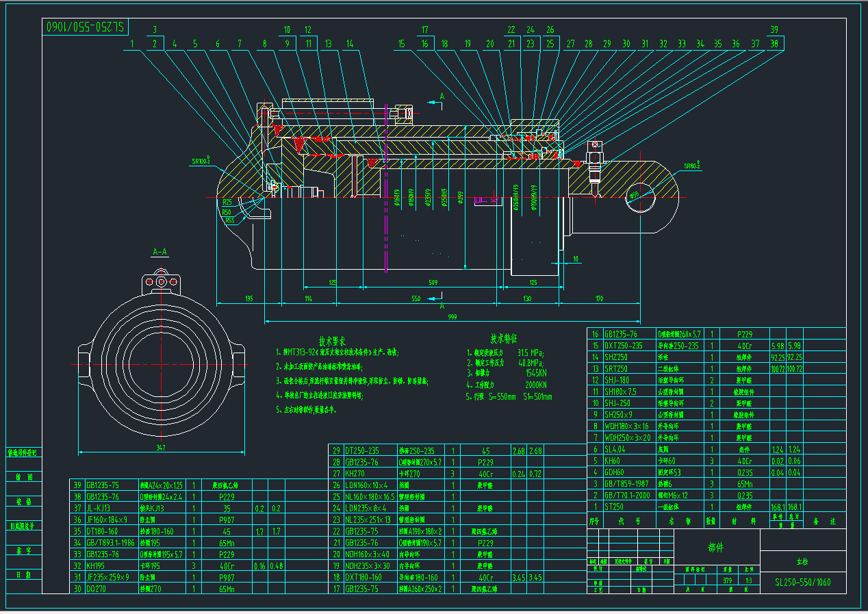Select the SHZ250 part code cell
Viewport: 868px width, 614px height.
pos(616,357)
